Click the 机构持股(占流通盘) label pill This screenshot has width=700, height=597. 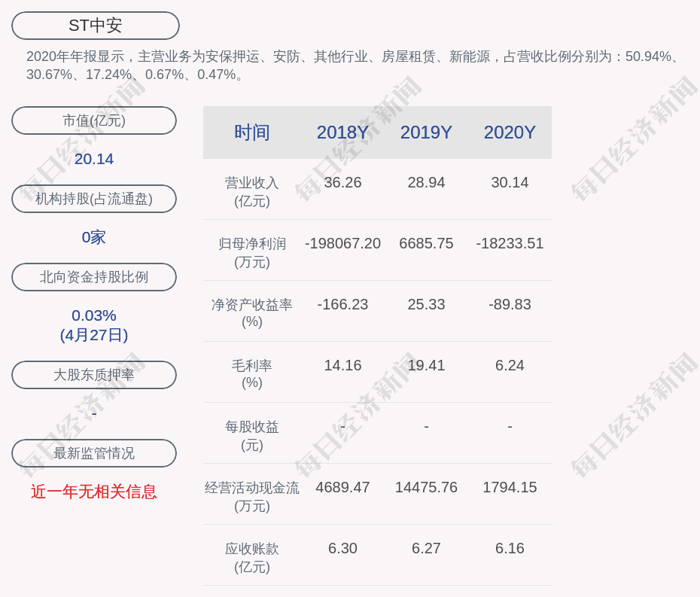pos(94,199)
